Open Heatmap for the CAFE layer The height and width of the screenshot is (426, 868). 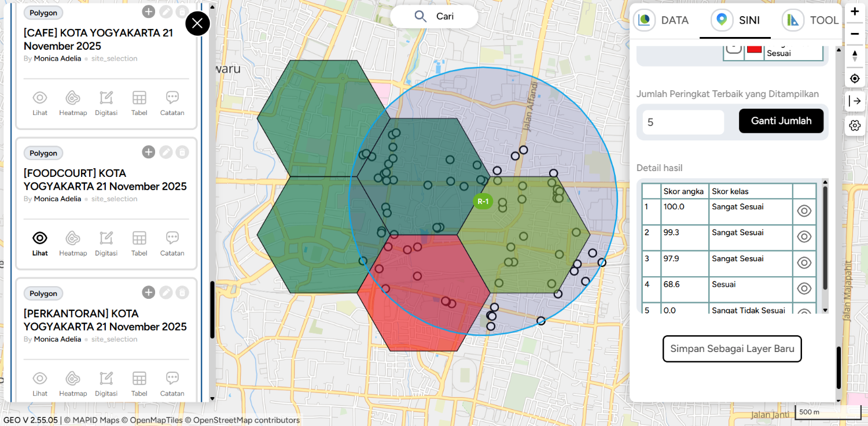tap(73, 102)
